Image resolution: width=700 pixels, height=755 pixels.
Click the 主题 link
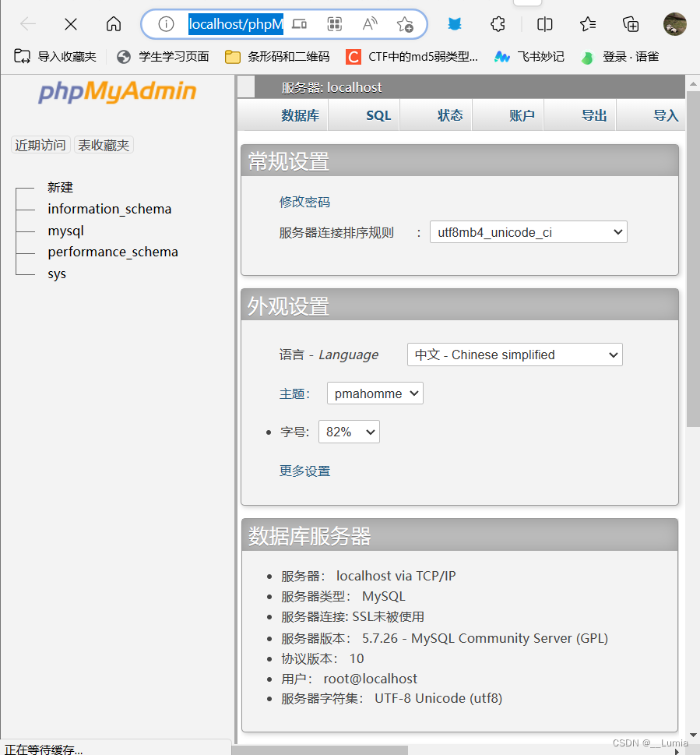[294, 394]
